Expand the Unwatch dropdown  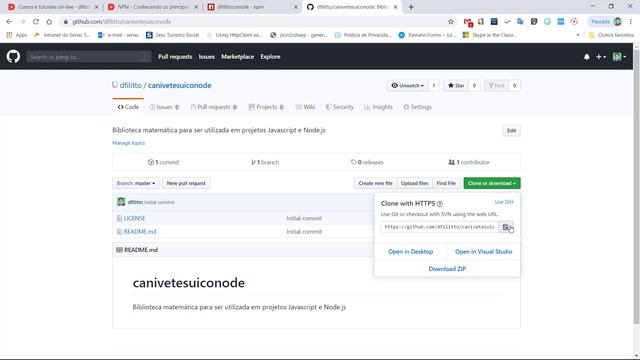[407, 85]
